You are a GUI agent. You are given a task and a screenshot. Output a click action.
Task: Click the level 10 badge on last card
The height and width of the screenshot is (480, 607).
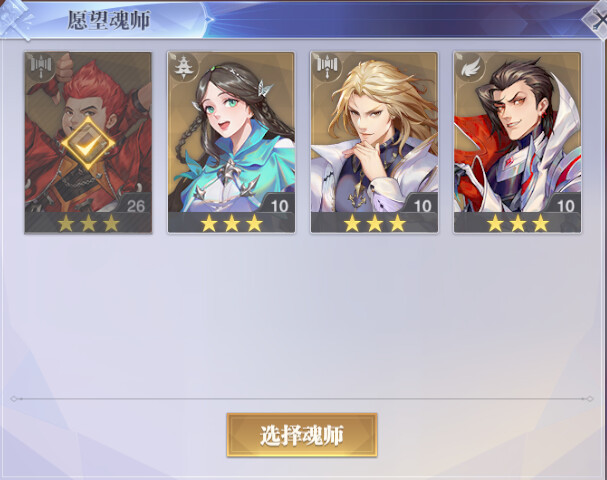click(566, 205)
